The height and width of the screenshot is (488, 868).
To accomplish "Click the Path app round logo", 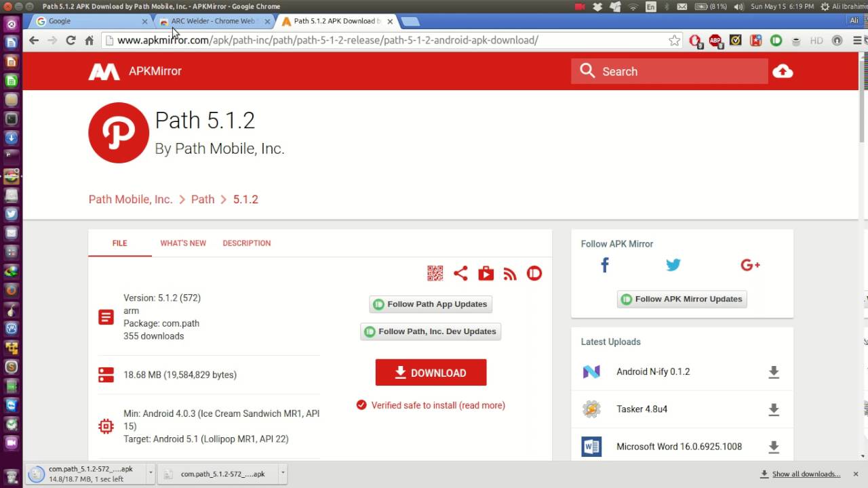I will click(x=119, y=133).
